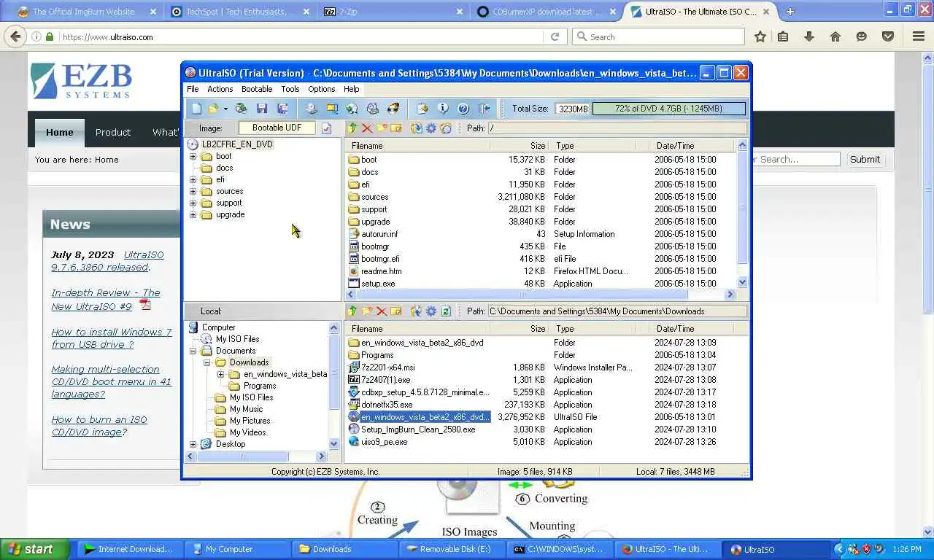Viewport: 934px width, 560px height.
Task: Click Rename icon in Image pane toolbar
Action: 396,128
